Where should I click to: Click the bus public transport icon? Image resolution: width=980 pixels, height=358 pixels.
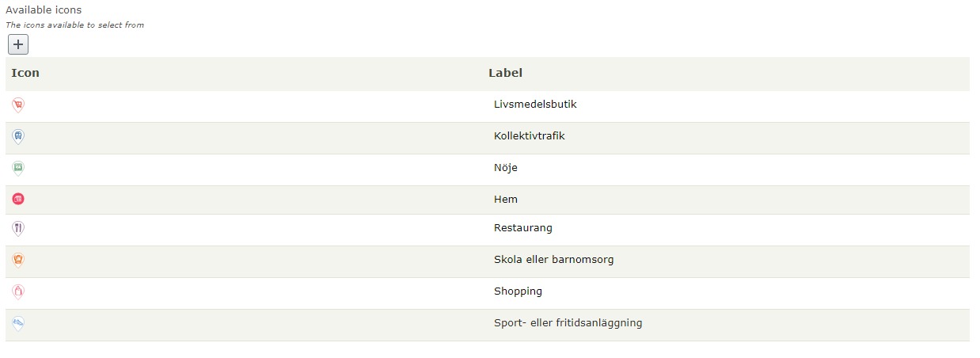[x=18, y=136]
